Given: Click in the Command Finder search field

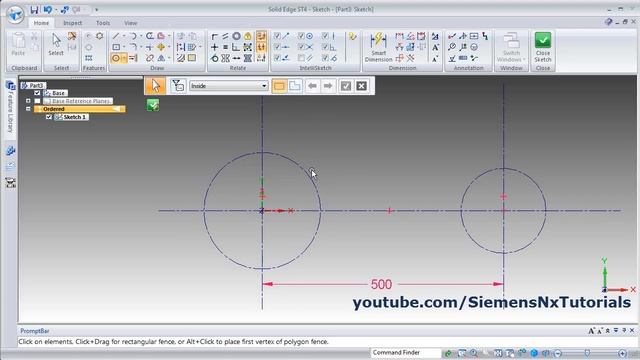Looking at the screenshot, I should click(x=405, y=353).
